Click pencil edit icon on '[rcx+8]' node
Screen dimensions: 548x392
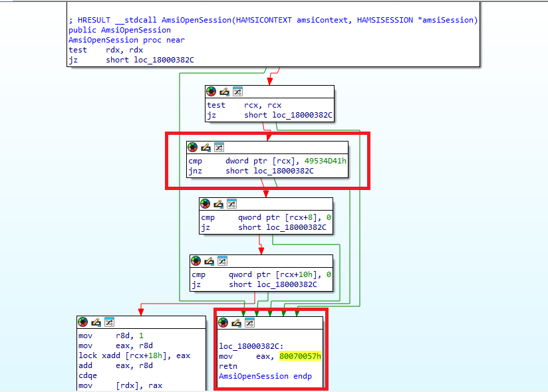point(218,203)
